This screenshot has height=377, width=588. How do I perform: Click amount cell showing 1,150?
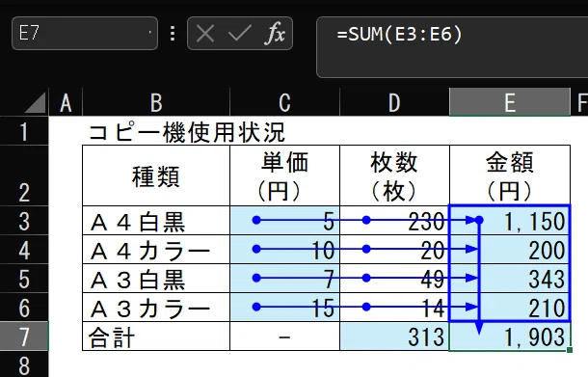(510, 220)
